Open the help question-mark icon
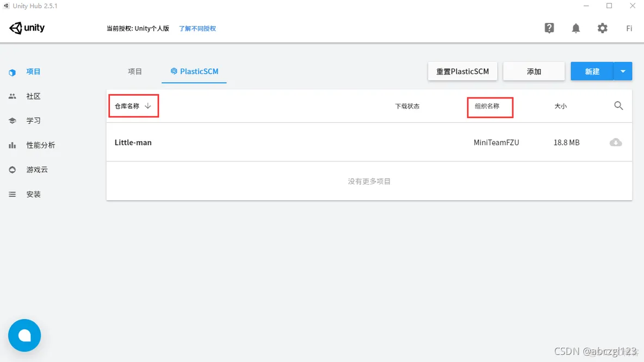Screen dimensions: 644x362 click(549, 28)
